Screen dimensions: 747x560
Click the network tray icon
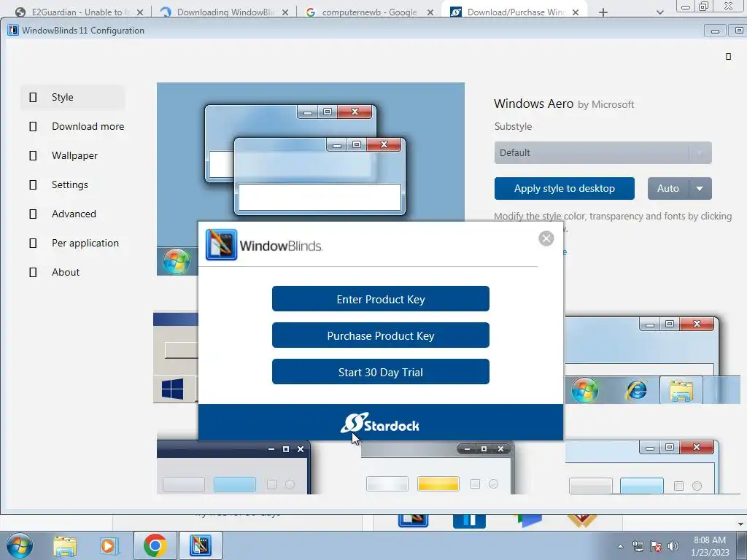point(638,547)
